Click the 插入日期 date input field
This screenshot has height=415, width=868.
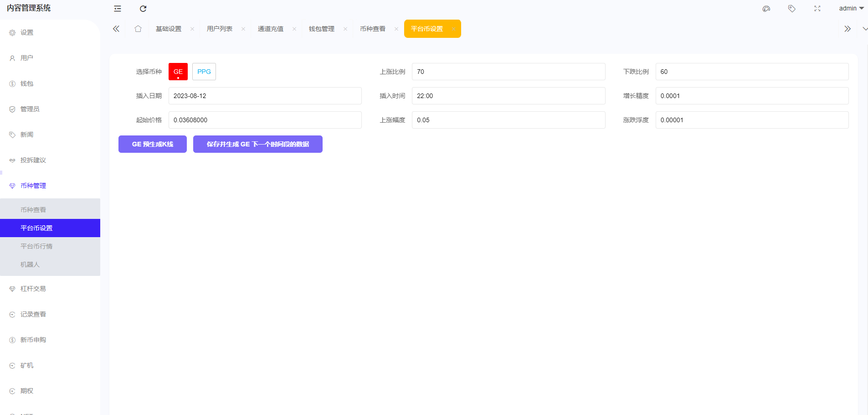click(264, 96)
